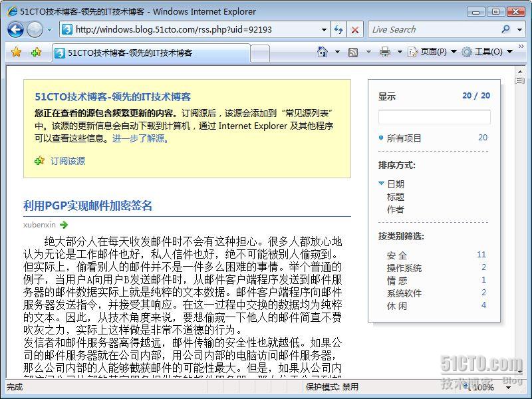
Task: Open article 利用PGP实现邮件加密签名
Action: (88, 205)
